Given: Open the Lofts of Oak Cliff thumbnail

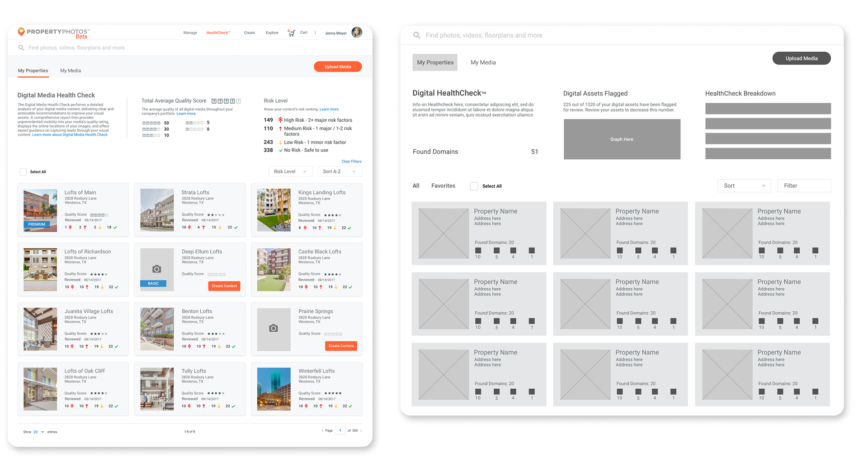Looking at the screenshot, I should pyautogui.click(x=40, y=389).
